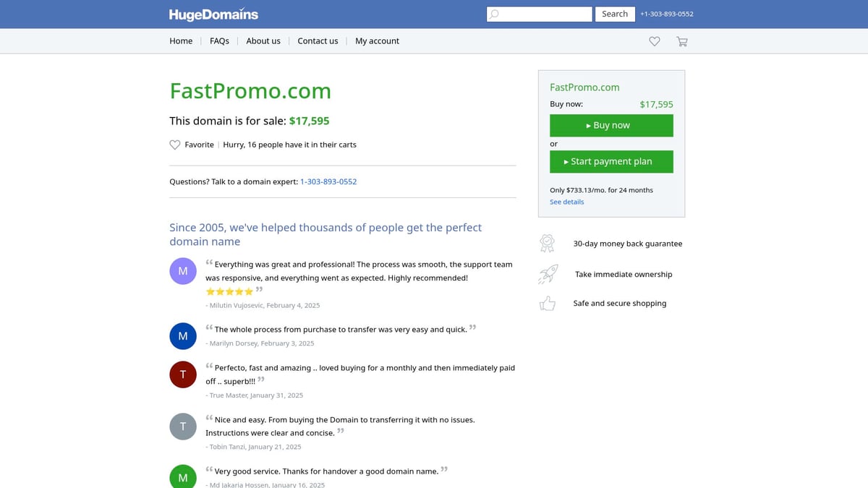Image resolution: width=868 pixels, height=488 pixels.
Task: Open the shopping cart icon
Action: [681, 41]
